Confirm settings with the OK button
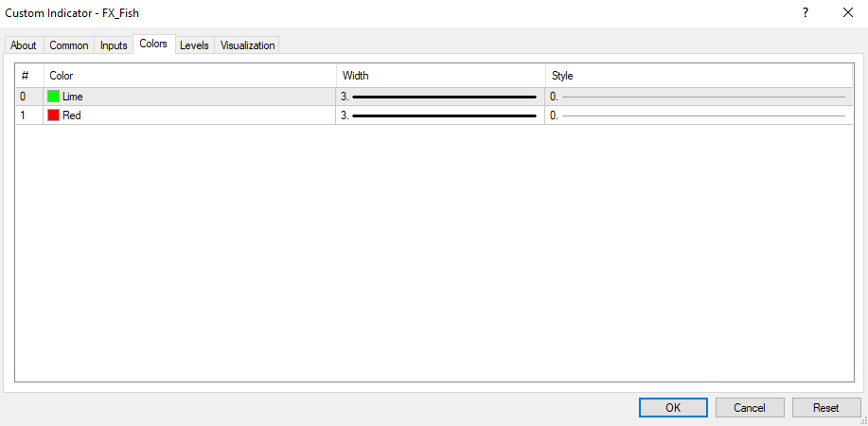Image resolution: width=868 pixels, height=426 pixels. point(673,408)
